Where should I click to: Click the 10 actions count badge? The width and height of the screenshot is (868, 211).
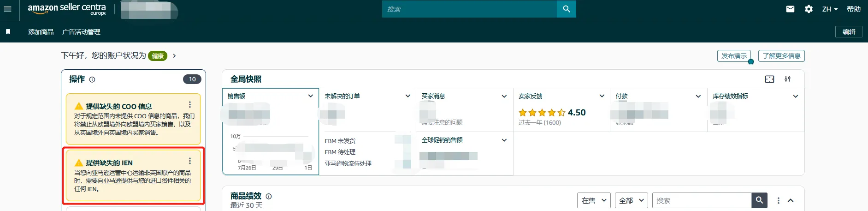192,79
